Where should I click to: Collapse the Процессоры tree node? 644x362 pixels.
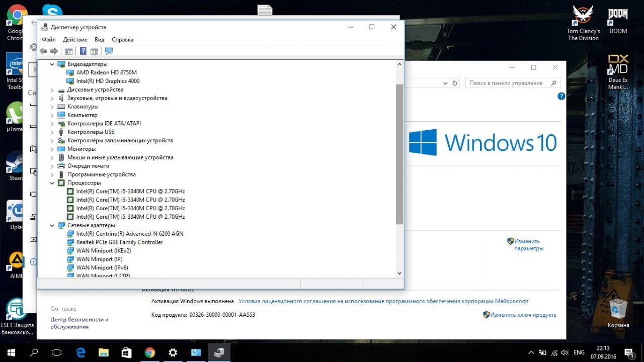pos(52,184)
